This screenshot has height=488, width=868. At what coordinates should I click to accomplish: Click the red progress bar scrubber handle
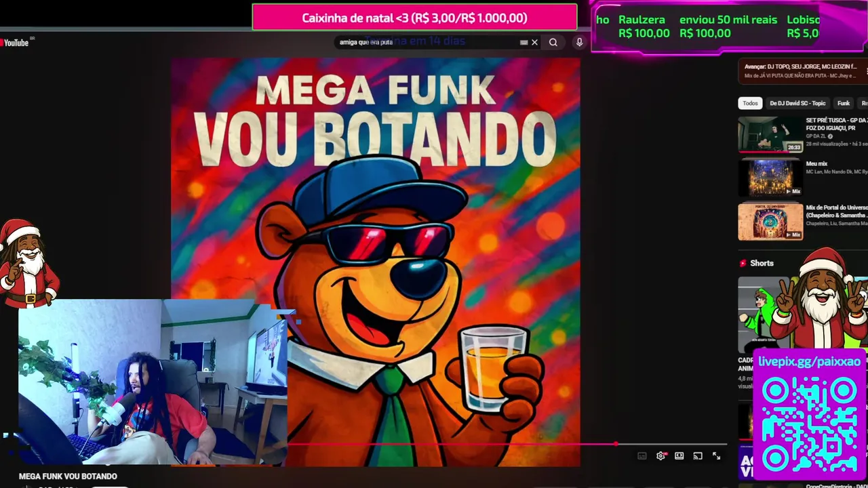click(x=616, y=444)
